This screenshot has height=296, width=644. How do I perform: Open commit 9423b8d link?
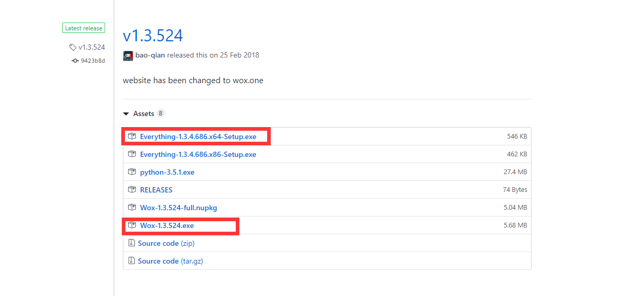pos(93,61)
